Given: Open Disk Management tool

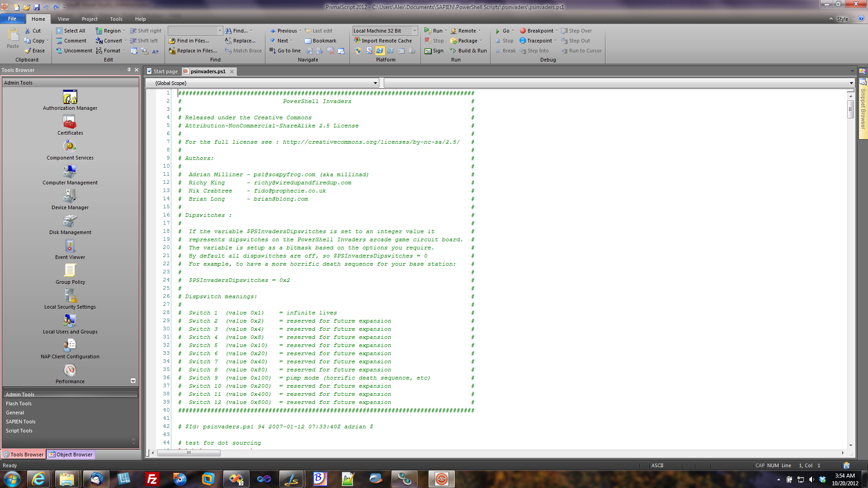Looking at the screenshot, I should pos(70,225).
